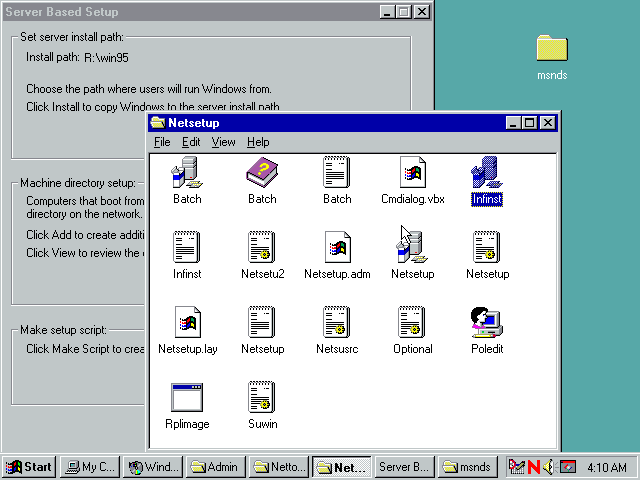Image resolution: width=640 pixels, height=480 pixels.
Task: Maximize the Netsetup window
Action: click(x=530, y=122)
